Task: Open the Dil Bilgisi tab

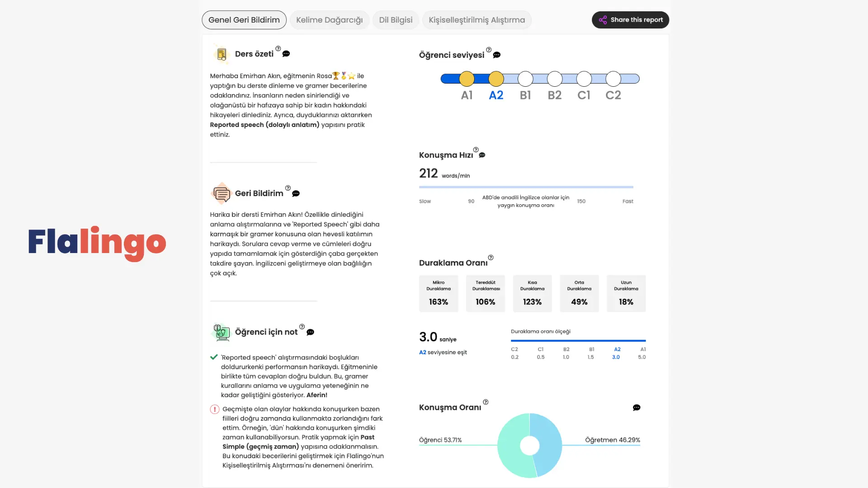Action: [x=396, y=20]
